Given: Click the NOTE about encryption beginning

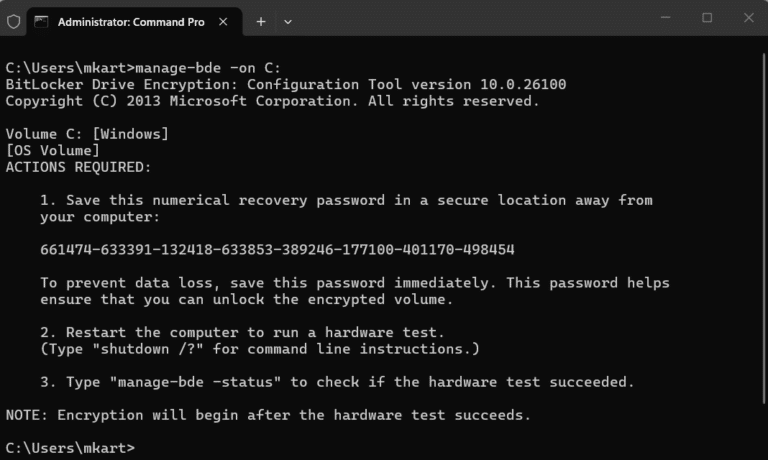Looking at the screenshot, I should click(x=268, y=414).
